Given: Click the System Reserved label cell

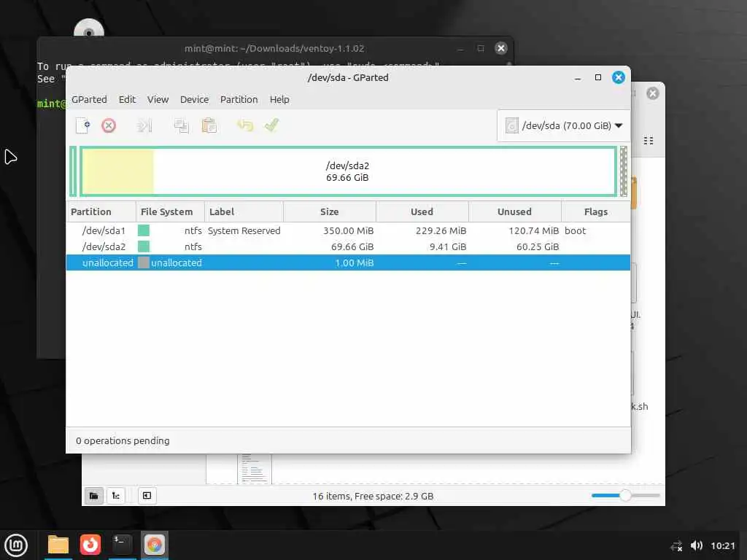Looking at the screenshot, I should click(x=244, y=230).
